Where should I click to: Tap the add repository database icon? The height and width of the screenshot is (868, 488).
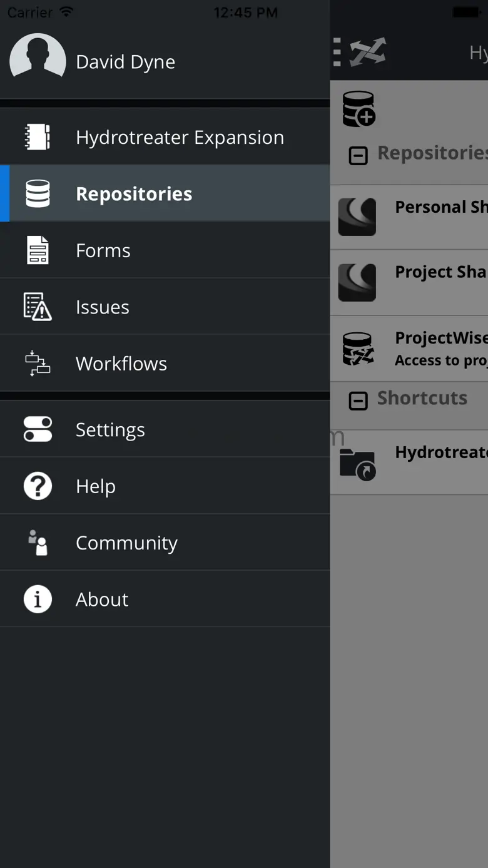point(358,109)
